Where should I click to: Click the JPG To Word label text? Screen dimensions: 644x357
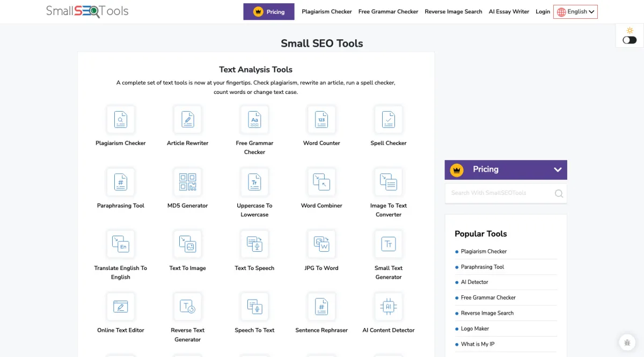[321, 268]
